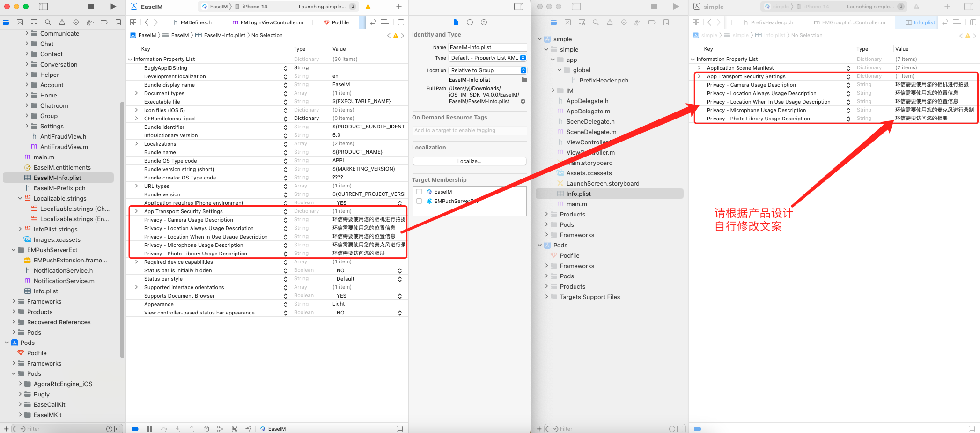
Task: Open debug view hierarchy in EaseIM debug bar
Action: (206, 429)
